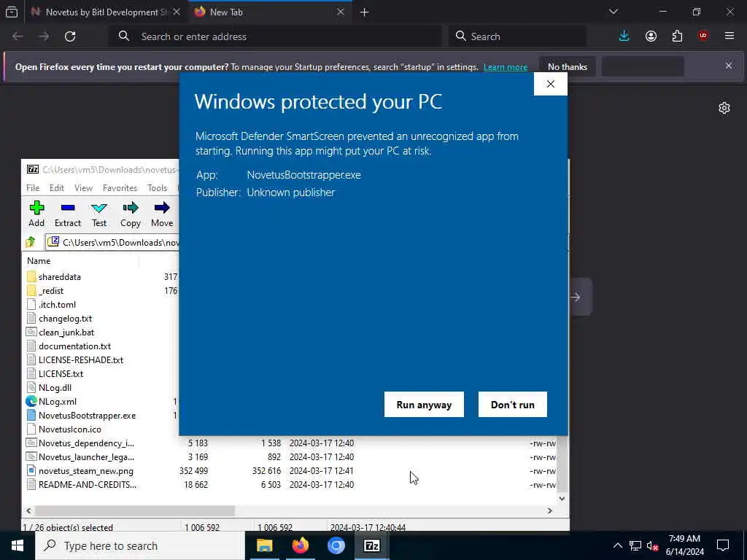Image resolution: width=747 pixels, height=560 pixels.
Task: Open the list all tabs dropdown
Action: pyautogui.click(x=614, y=12)
